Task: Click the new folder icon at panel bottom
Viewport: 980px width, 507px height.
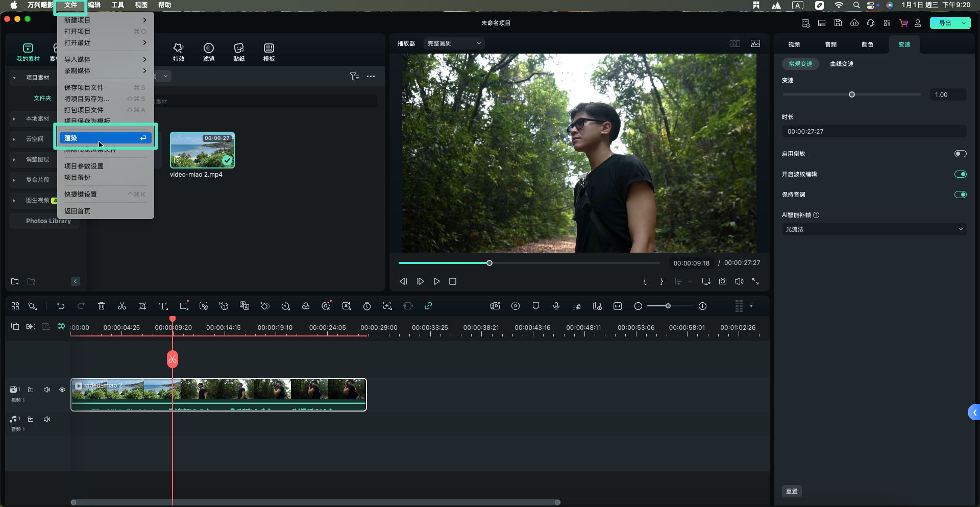Action: pyautogui.click(x=15, y=281)
